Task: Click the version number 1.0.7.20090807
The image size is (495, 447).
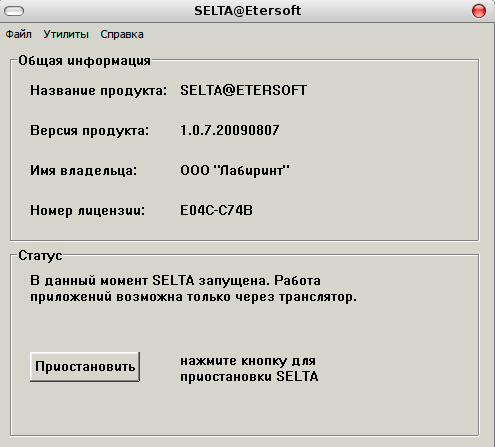Action: [230, 130]
